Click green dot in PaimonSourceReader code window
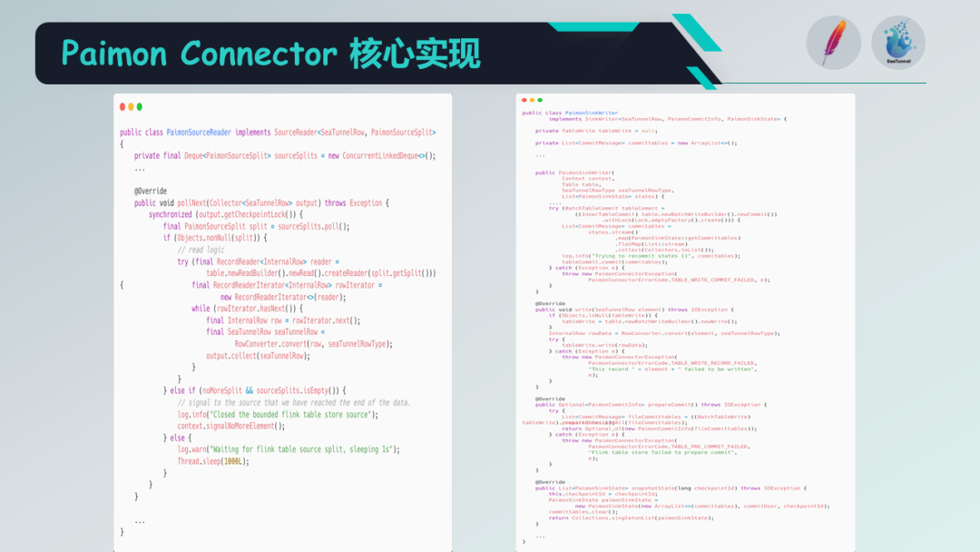980x552 pixels. click(x=140, y=107)
